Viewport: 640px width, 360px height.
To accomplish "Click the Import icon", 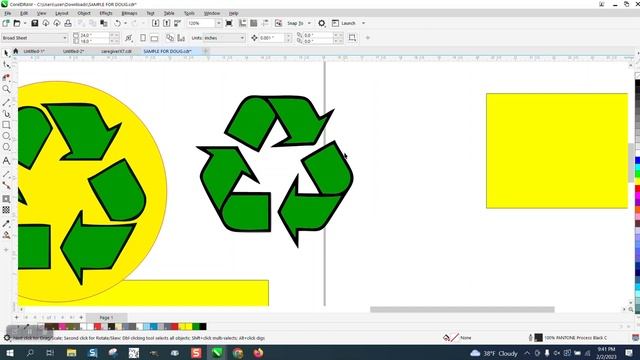I will (156, 23).
